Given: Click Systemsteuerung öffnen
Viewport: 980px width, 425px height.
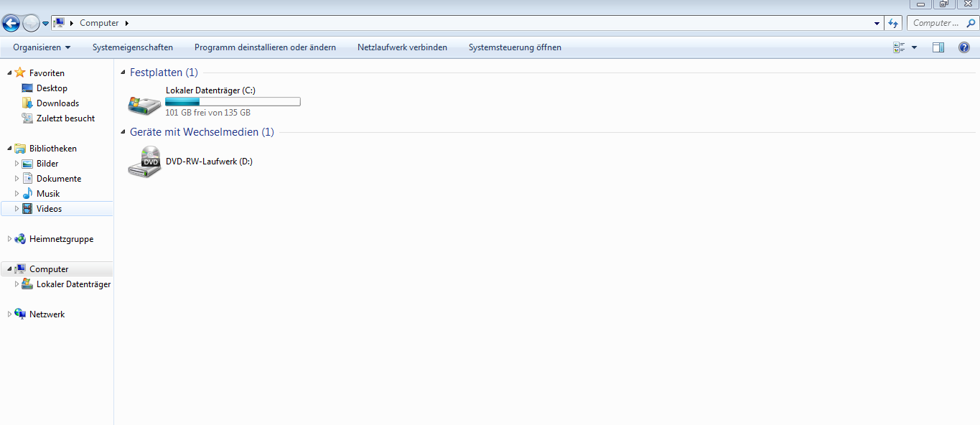Looking at the screenshot, I should coord(515,47).
